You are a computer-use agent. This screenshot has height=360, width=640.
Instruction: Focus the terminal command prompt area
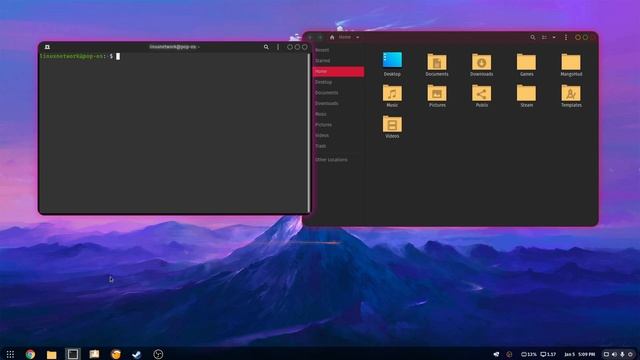tap(173, 132)
